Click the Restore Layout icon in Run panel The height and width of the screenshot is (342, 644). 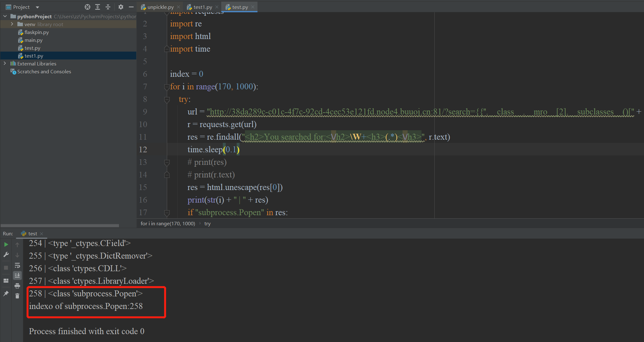click(6, 281)
